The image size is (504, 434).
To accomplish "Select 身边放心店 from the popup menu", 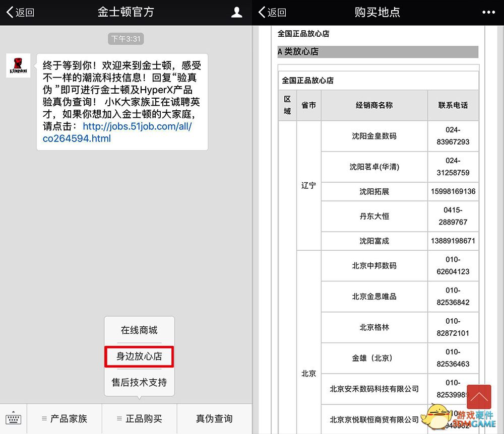I will [x=139, y=356].
